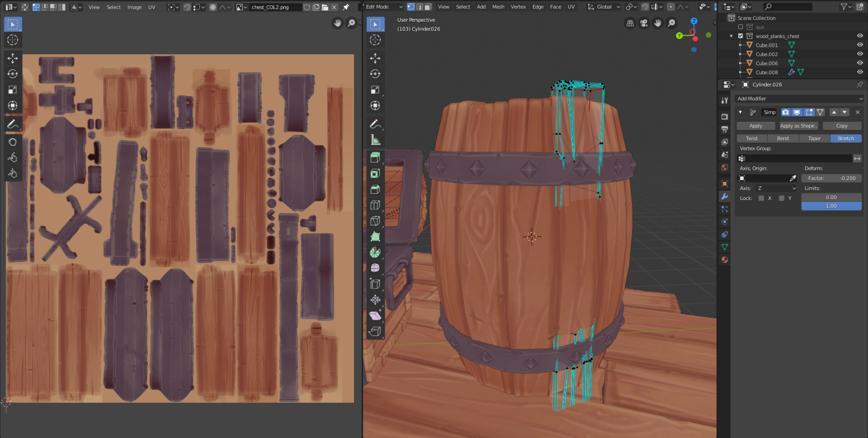Screen dimensions: 868x438
Task: Open the Edit Mode selector dropdown
Action: point(384,7)
